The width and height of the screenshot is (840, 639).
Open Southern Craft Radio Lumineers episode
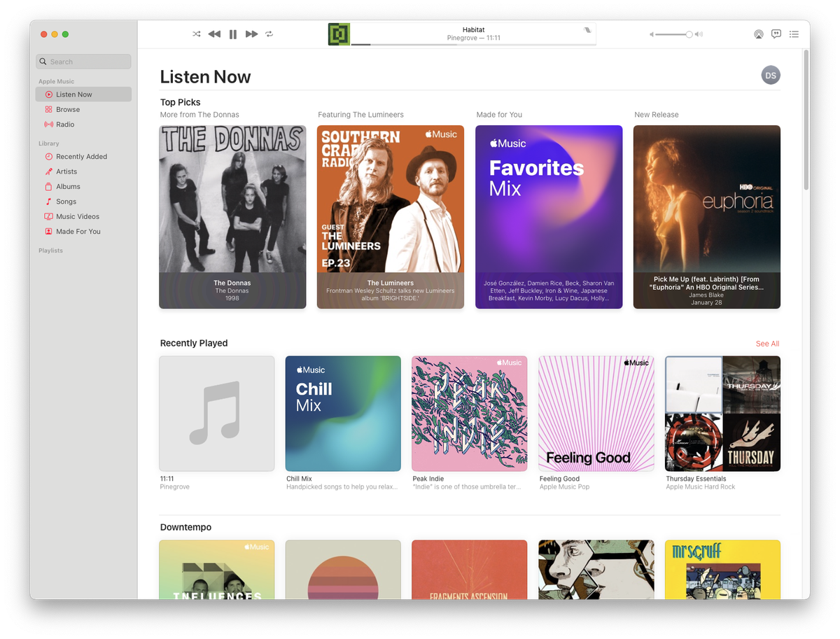391,217
